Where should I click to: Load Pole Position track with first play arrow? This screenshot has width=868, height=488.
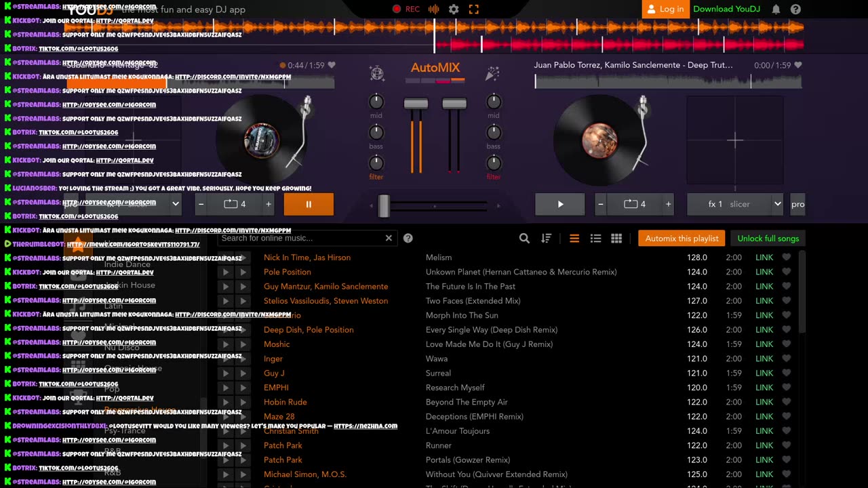[226, 272]
